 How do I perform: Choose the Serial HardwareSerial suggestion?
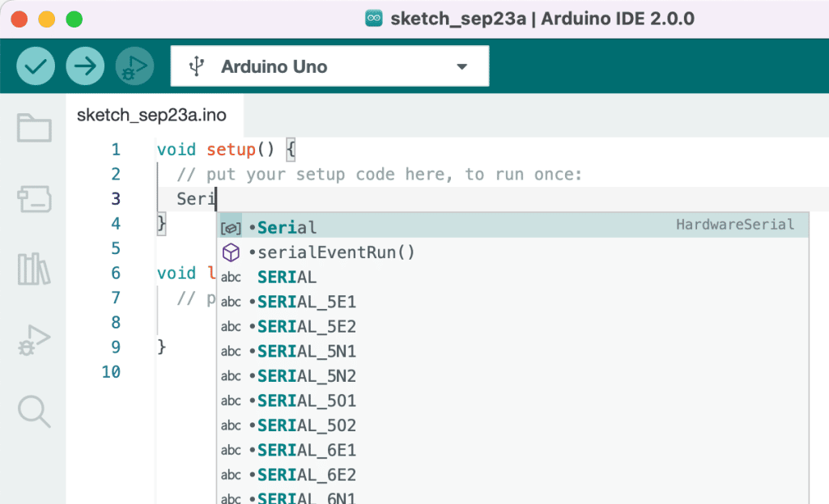pos(512,227)
